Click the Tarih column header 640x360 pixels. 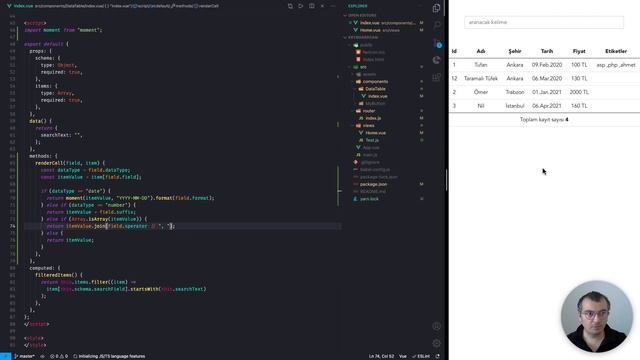tap(547, 51)
